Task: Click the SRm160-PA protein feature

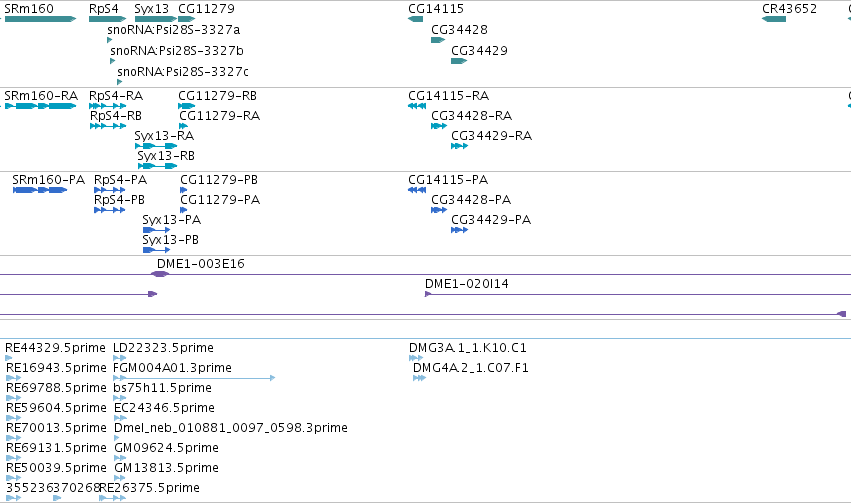Action: click(x=40, y=190)
